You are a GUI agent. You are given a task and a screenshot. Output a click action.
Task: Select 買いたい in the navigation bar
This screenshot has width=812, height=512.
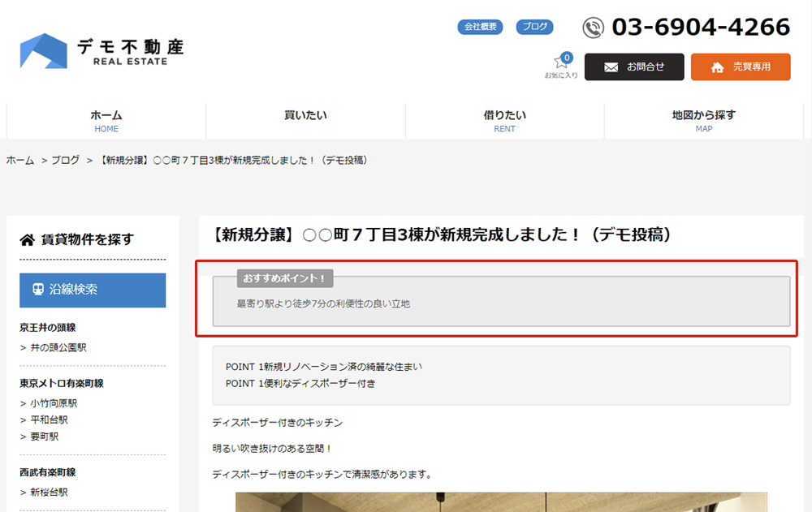[x=305, y=116]
